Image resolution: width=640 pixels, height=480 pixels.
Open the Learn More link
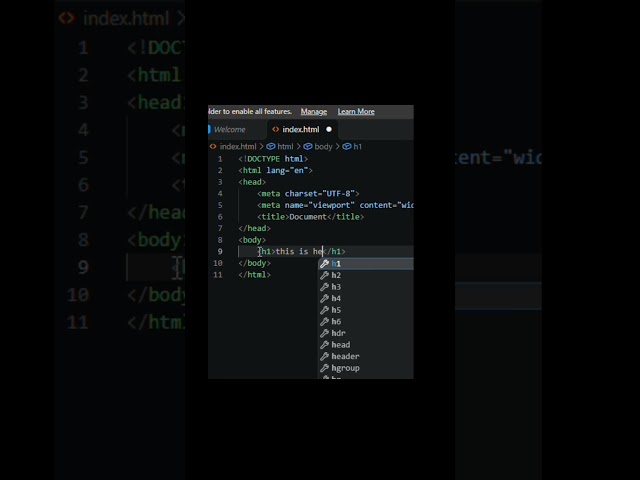coord(356,111)
